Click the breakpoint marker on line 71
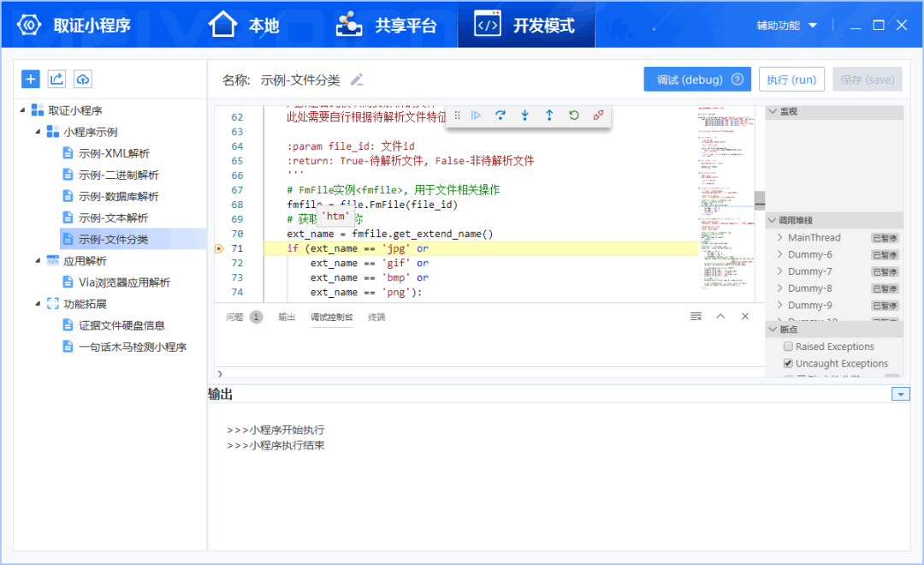The height and width of the screenshot is (565, 924). (219, 249)
